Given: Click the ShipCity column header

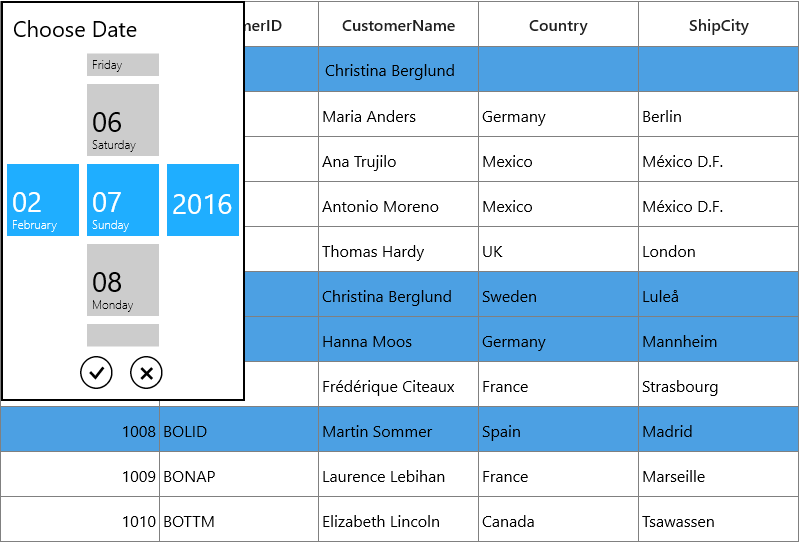Looking at the screenshot, I should (718, 24).
